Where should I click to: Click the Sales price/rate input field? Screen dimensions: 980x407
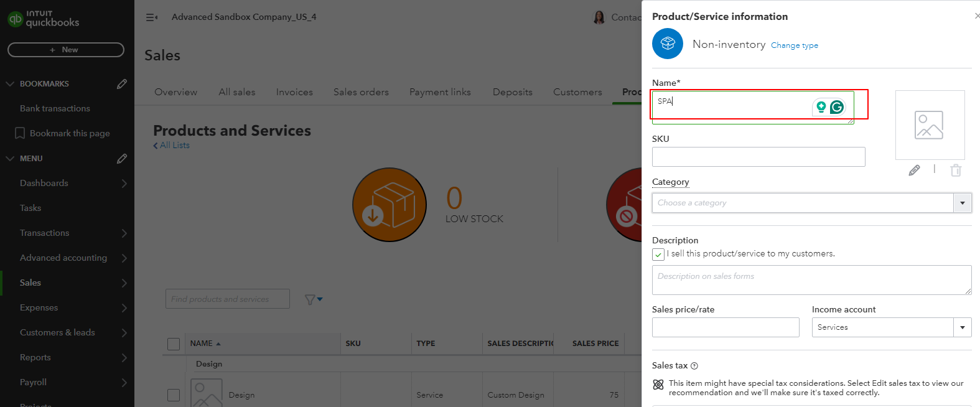(x=726, y=327)
